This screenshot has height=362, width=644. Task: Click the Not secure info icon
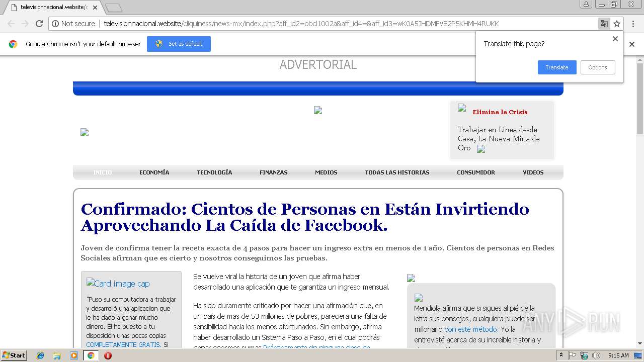click(55, 24)
